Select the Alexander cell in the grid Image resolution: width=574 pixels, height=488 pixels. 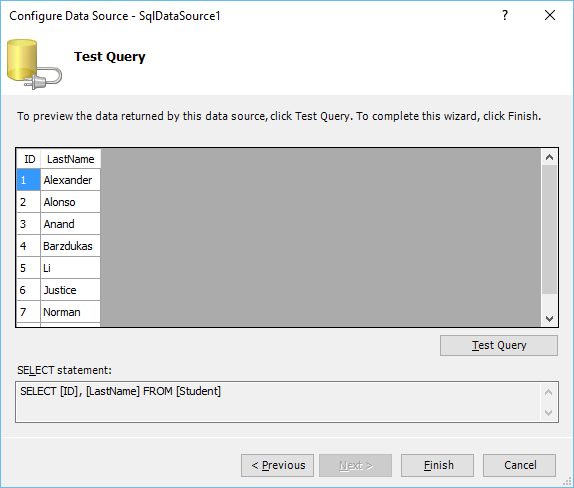[x=70, y=180]
